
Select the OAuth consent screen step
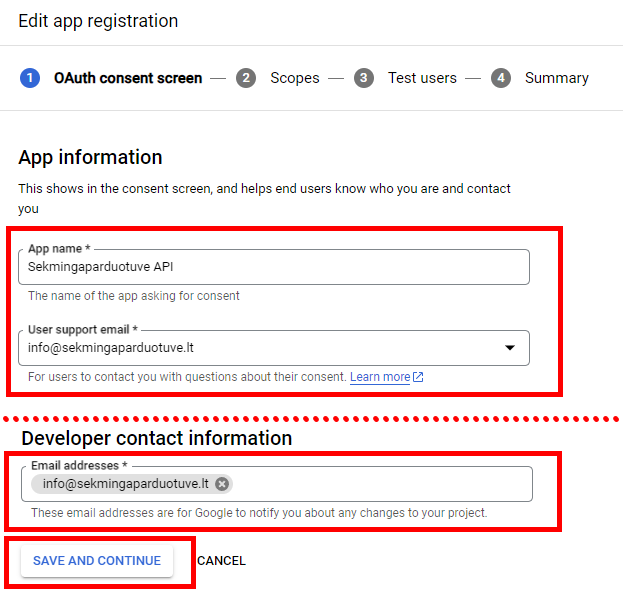point(127,78)
